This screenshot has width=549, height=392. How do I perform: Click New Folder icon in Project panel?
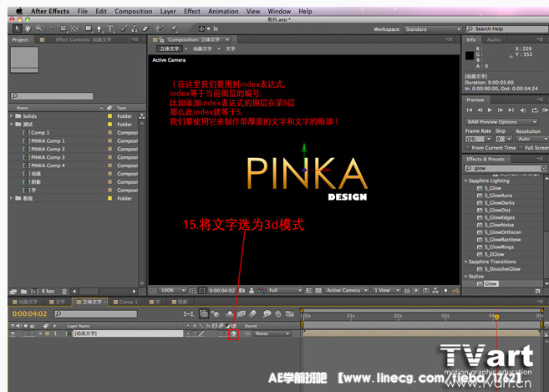point(23,292)
